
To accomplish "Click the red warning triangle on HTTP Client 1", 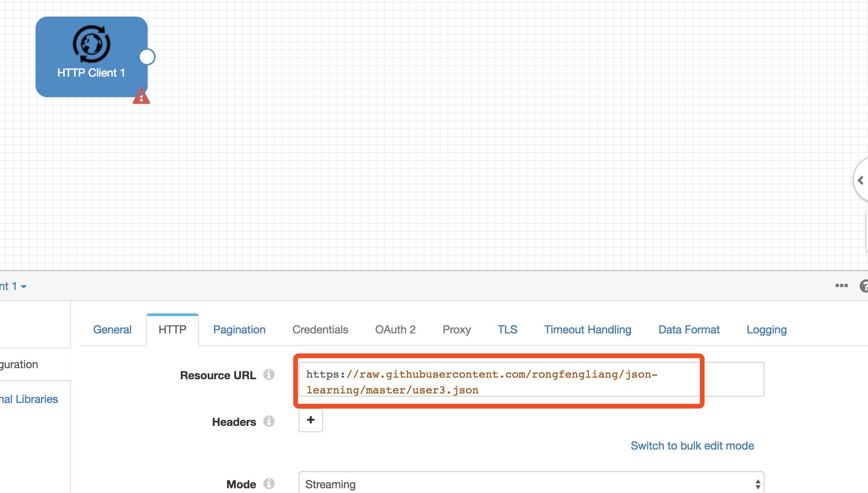I will tap(141, 96).
